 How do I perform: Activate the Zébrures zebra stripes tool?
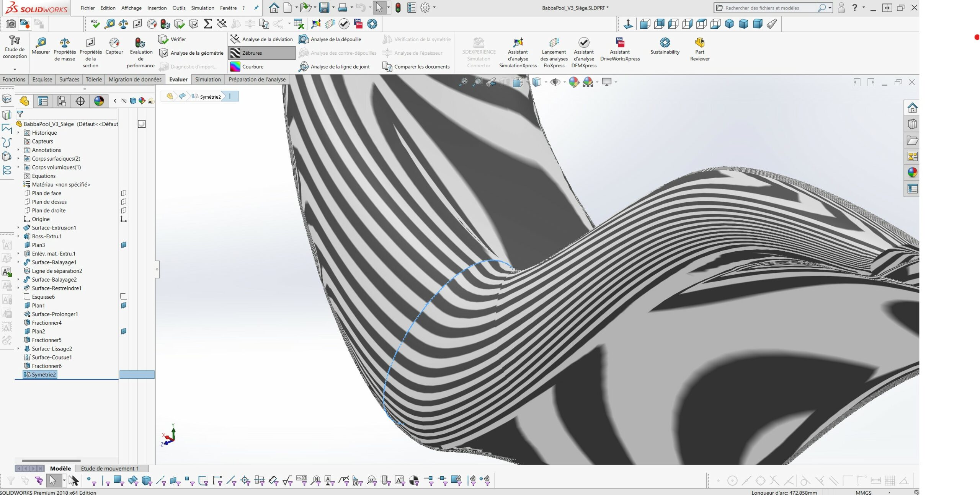262,53
